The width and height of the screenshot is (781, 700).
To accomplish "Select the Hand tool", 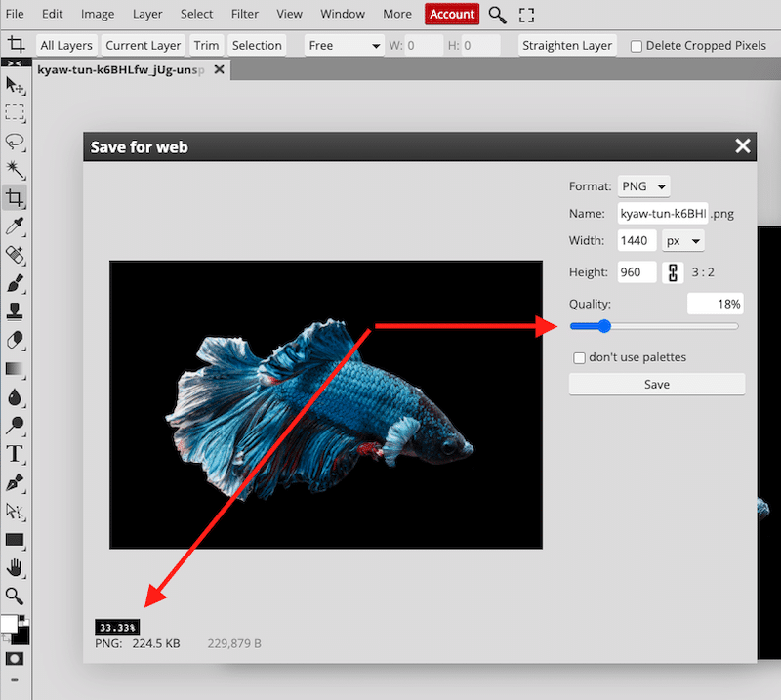I will click(15, 567).
